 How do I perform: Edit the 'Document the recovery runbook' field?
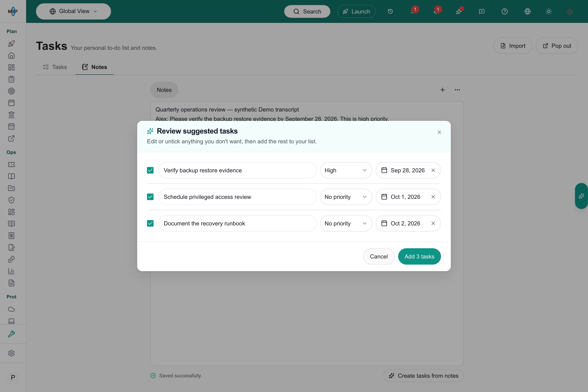click(x=237, y=223)
